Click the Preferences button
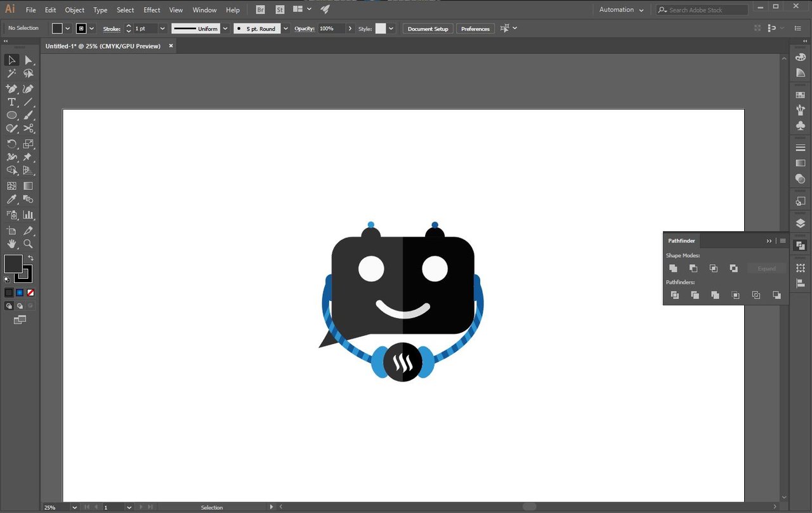The height and width of the screenshot is (513, 812). coord(475,29)
